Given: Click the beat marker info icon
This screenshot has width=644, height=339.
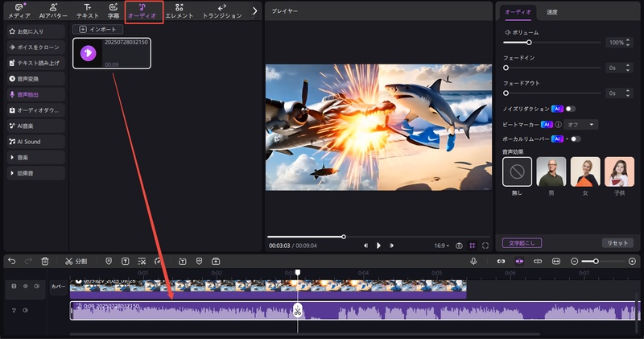Looking at the screenshot, I should pyautogui.click(x=558, y=125).
